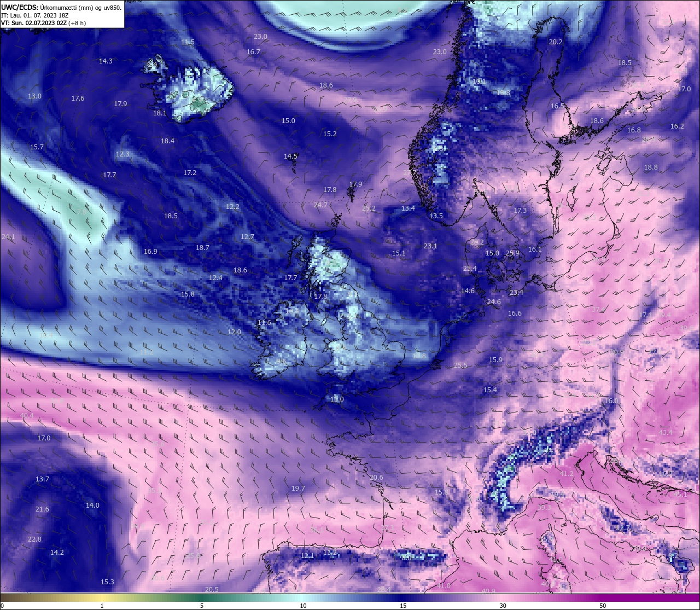Click the 15.2 value on the map
This screenshot has height=610, width=700.
(x=330, y=133)
